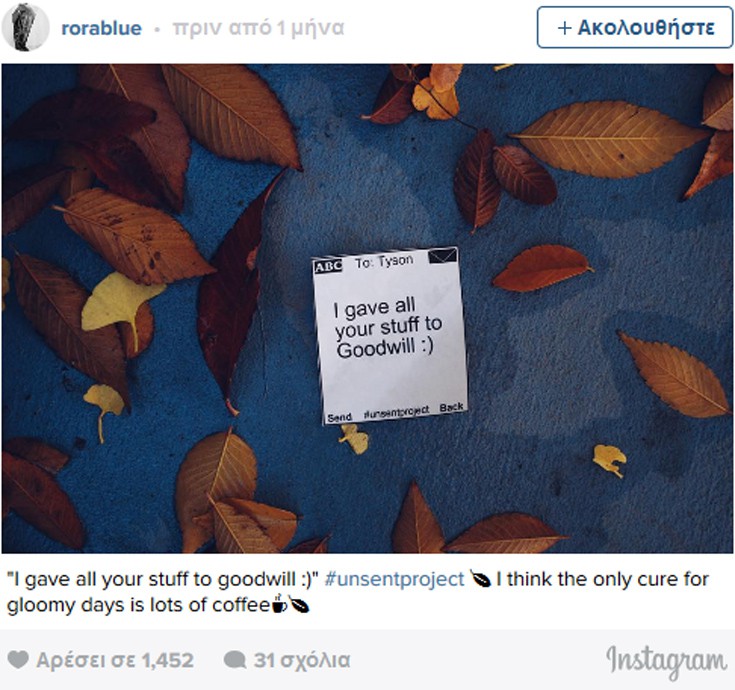Open the 31 σχόλια comments count
735x690 pixels.
click(302, 660)
